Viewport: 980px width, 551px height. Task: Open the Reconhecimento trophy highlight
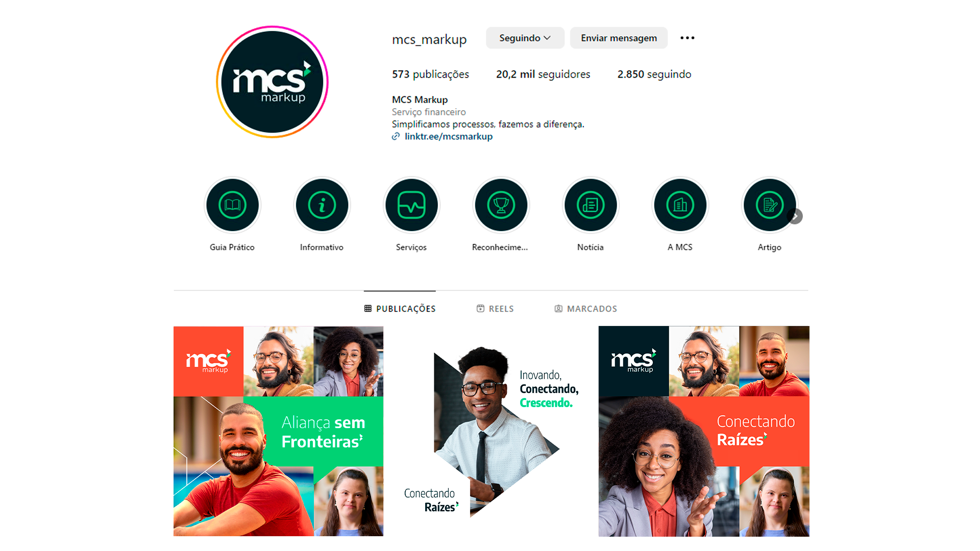(x=501, y=205)
